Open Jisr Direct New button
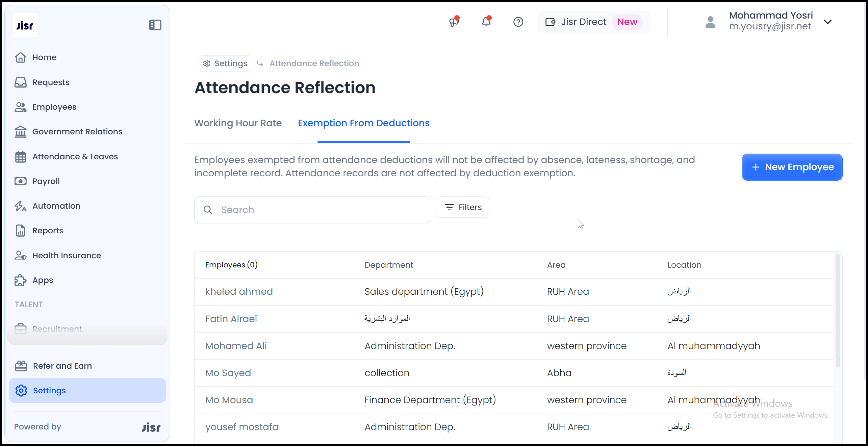868x446 pixels. coord(593,22)
